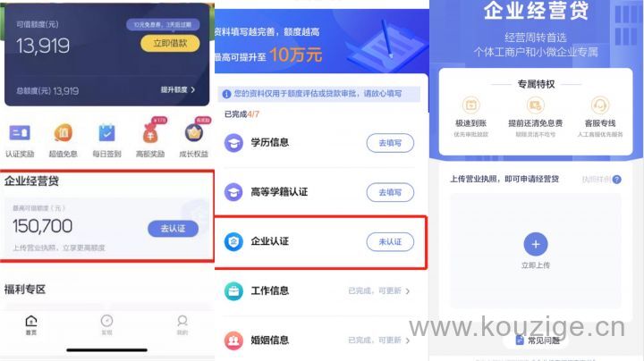Click the question mark help icon
644x361 pixels.
point(616,180)
